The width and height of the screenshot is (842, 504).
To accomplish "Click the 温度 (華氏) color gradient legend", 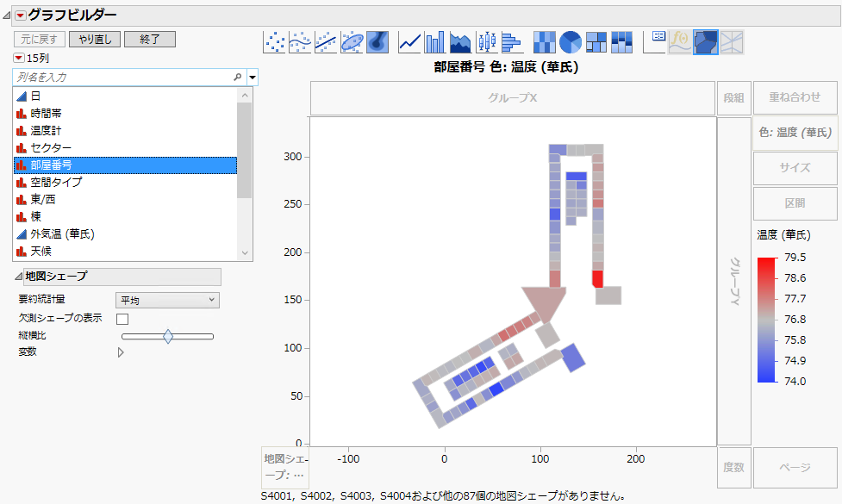I will [x=767, y=320].
